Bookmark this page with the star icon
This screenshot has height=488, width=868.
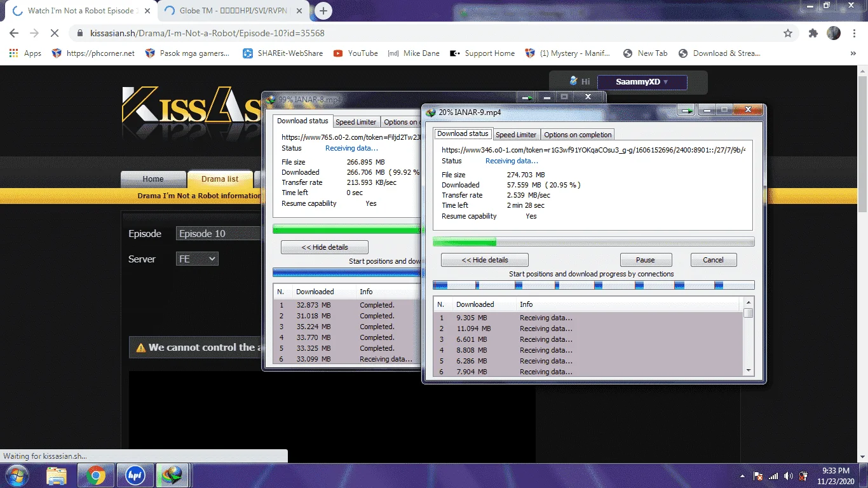coord(788,33)
